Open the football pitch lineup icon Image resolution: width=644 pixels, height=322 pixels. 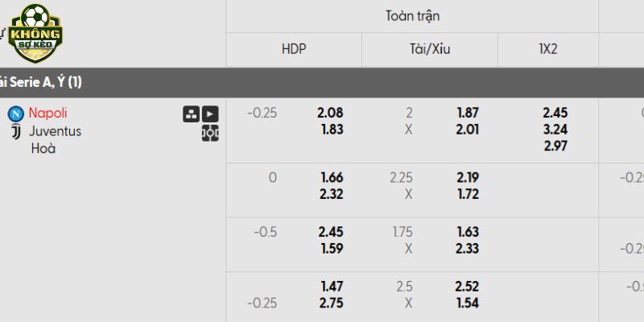210,133
